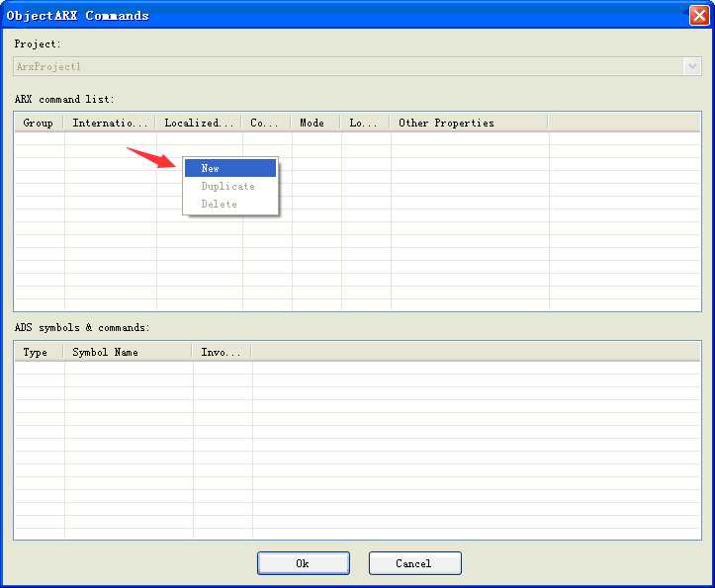Sort by the Mode column header
Viewport: 715px width, 588px height.
pyautogui.click(x=316, y=123)
